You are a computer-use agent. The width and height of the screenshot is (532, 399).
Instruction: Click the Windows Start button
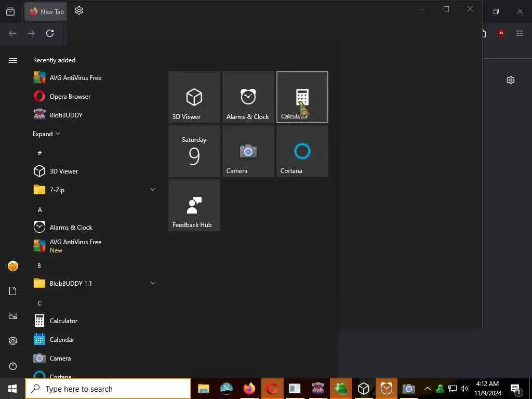12,389
